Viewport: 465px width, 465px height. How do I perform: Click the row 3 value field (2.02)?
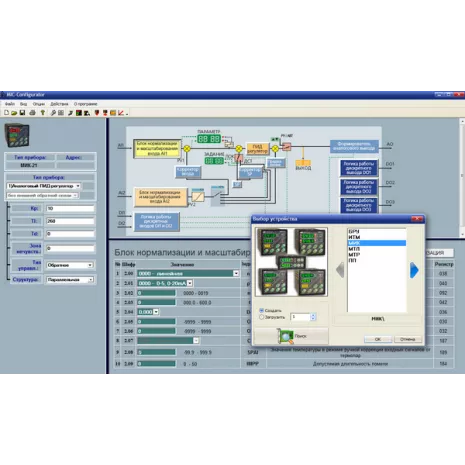[156, 293]
